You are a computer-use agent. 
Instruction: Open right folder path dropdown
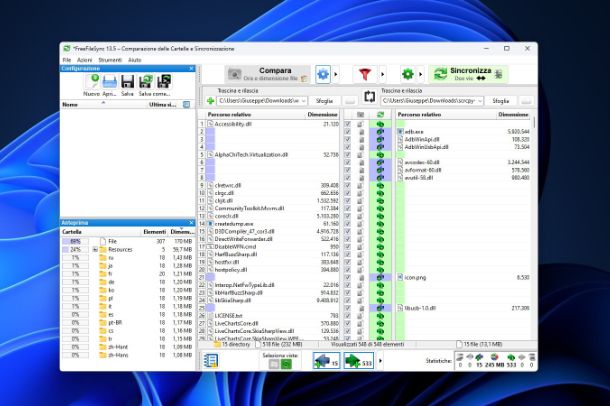click(480, 101)
